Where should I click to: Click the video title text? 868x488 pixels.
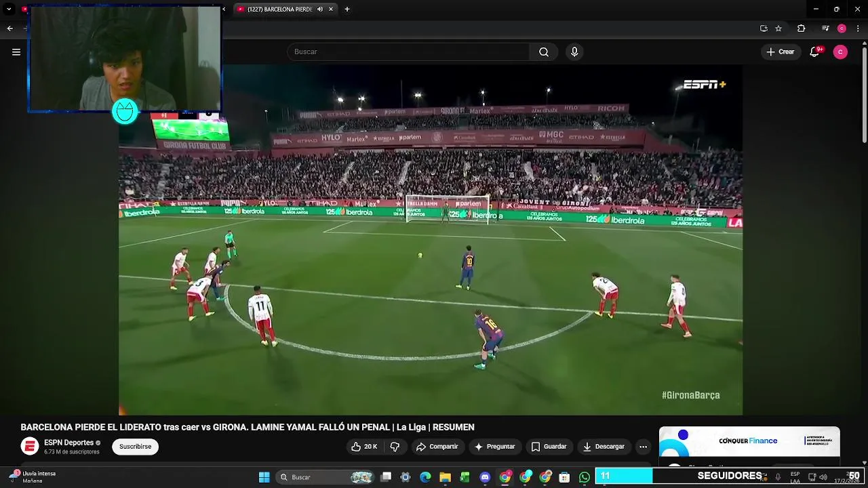pyautogui.click(x=248, y=427)
